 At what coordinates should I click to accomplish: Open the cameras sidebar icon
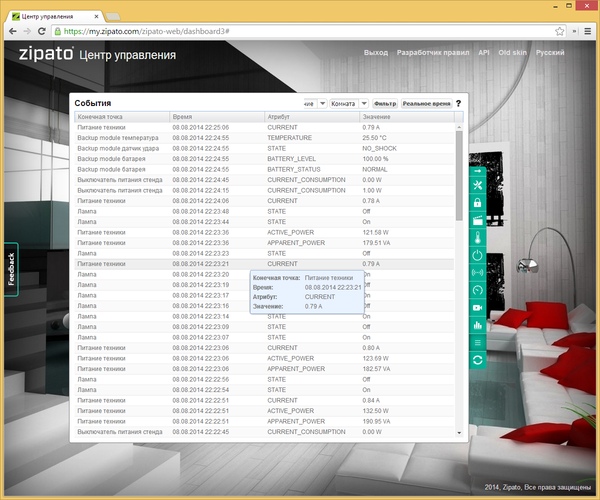tap(478, 308)
